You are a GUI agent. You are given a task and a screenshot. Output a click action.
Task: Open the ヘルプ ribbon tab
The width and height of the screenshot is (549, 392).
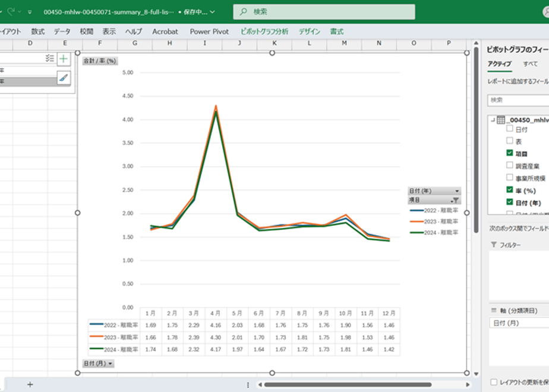click(134, 31)
